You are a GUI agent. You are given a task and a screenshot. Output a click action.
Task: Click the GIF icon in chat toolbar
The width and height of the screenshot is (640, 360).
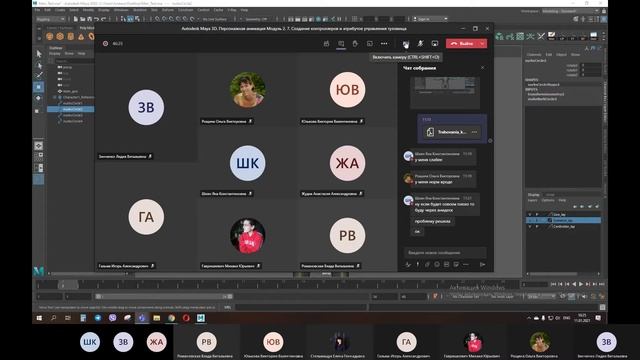446,264
